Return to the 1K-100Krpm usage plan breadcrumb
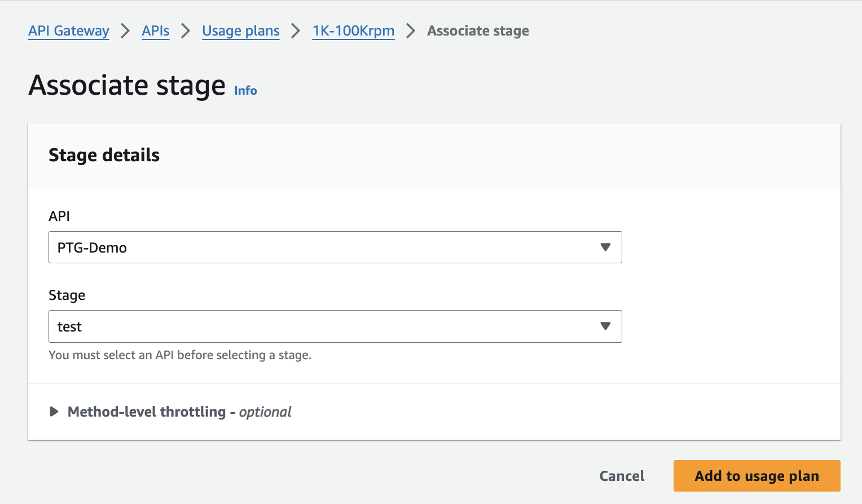This screenshot has height=504, width=862. (354, 31)
